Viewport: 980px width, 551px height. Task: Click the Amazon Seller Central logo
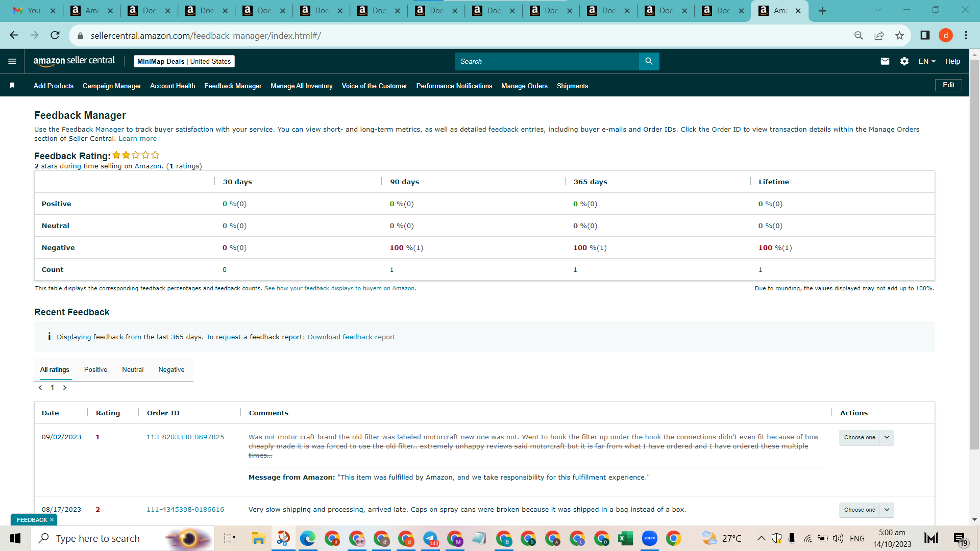[74, 61]
